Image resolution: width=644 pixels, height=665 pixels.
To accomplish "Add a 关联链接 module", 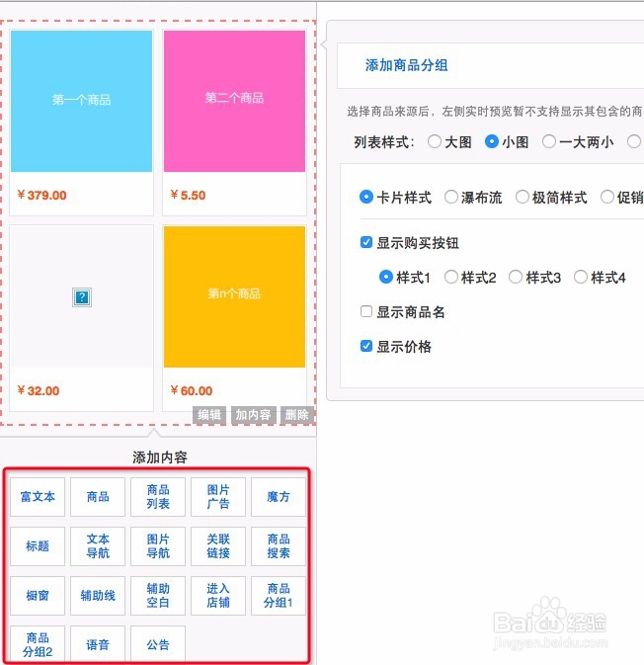I will (218, 546).
